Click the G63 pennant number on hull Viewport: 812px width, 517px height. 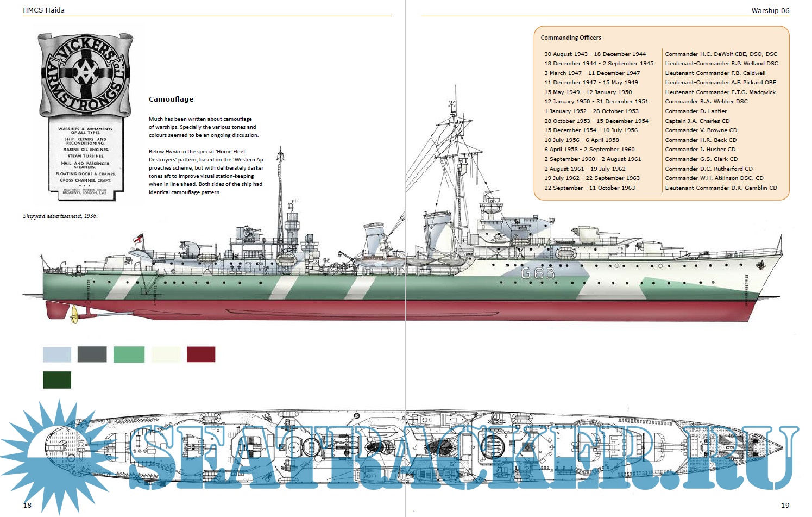pyautogui.click(x=538, y=273)
